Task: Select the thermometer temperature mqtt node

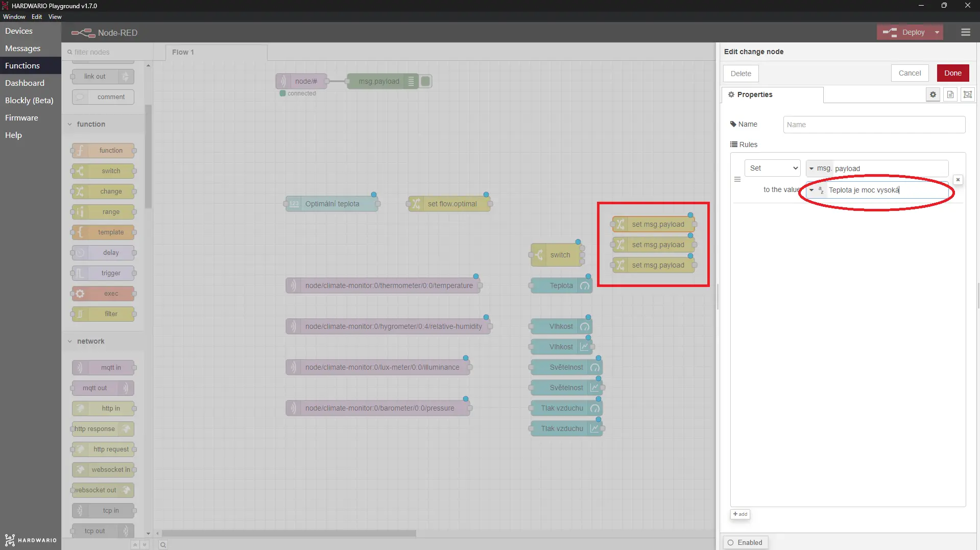Action: point(383,285)
